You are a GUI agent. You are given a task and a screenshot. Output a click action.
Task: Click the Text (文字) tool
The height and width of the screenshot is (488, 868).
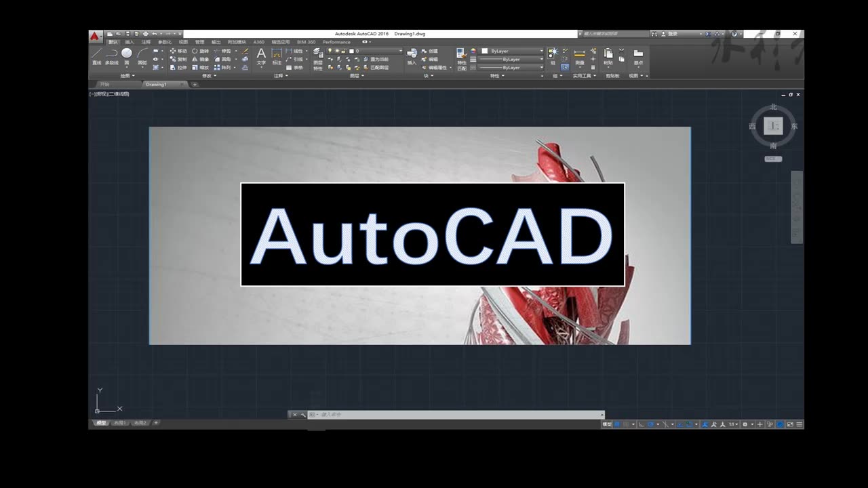tap(260, 53)
